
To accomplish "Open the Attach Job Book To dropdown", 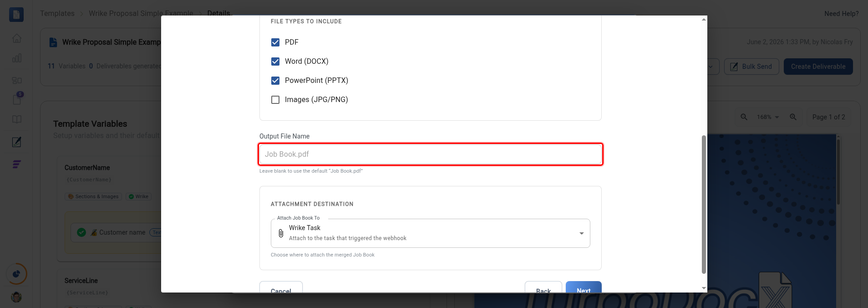I will pyautogui.click(x=431, y=233).
